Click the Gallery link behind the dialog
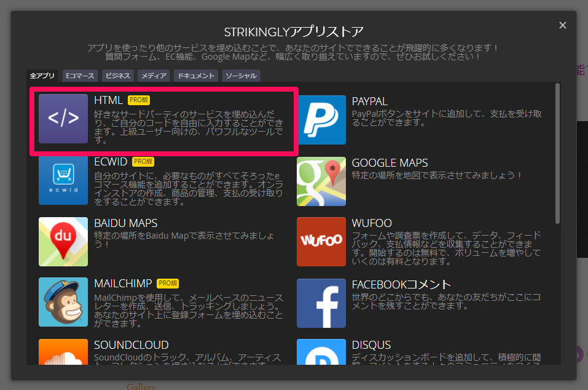Image resolution: width=588 pixels, height=390 pixels. (141, 386)
